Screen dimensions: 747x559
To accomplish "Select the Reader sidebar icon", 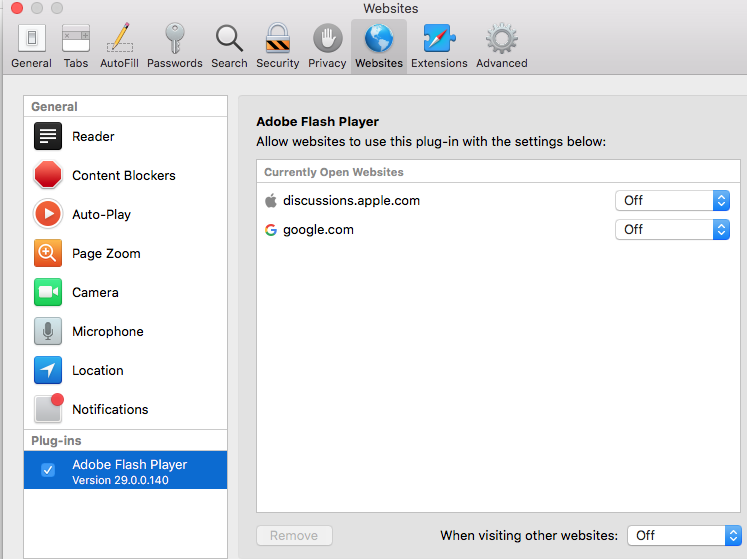I will [x=48, y=136].
